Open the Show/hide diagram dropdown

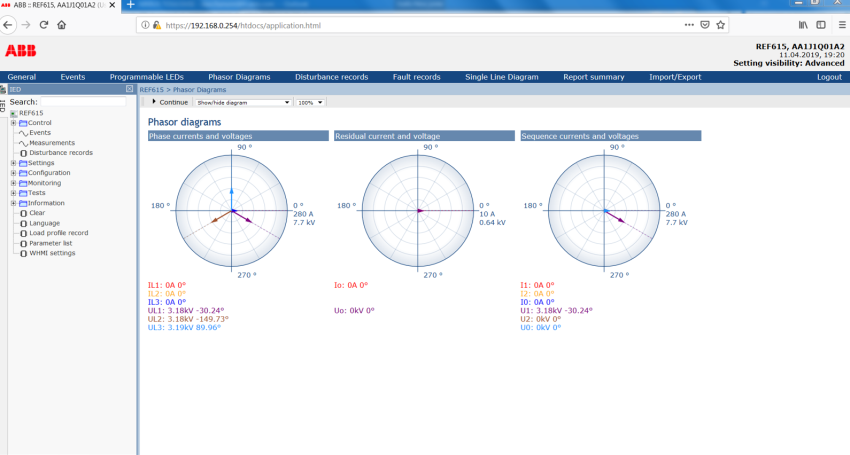coord(243,102)
